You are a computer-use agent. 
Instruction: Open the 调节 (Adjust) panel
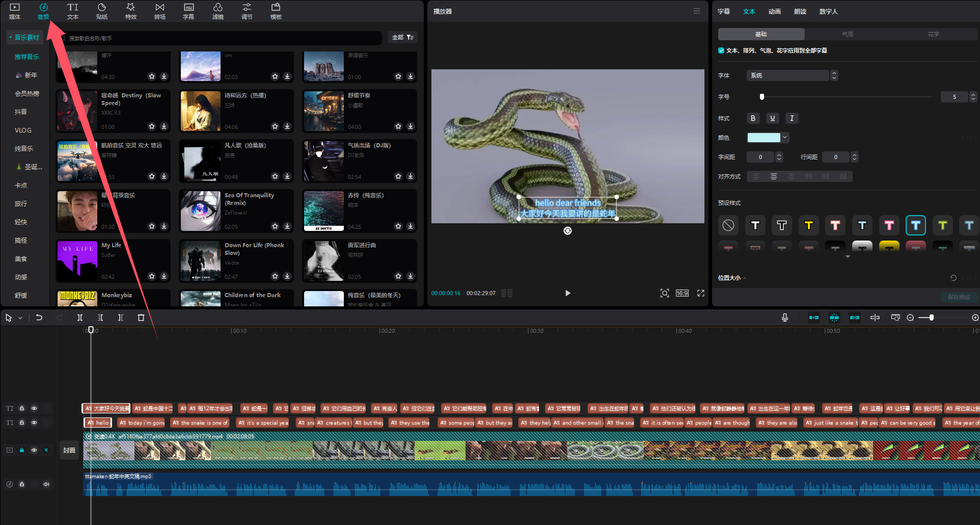click(x=247, y=11)
